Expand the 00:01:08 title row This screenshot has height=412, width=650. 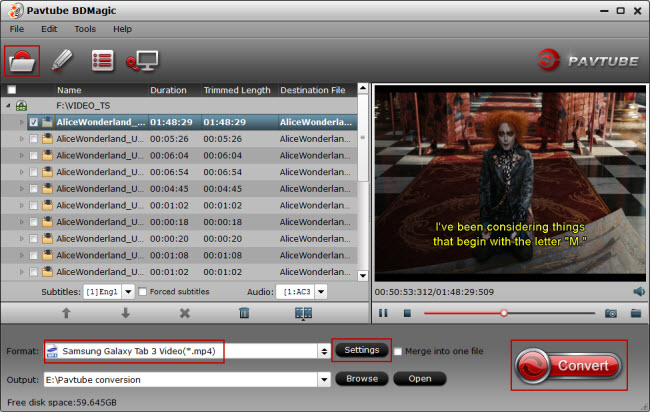click(x=22, y=255)
